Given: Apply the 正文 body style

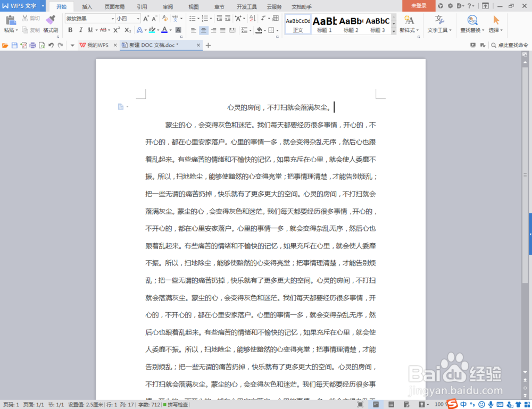Looking at the screenshot, I should [x=298, y=24].
